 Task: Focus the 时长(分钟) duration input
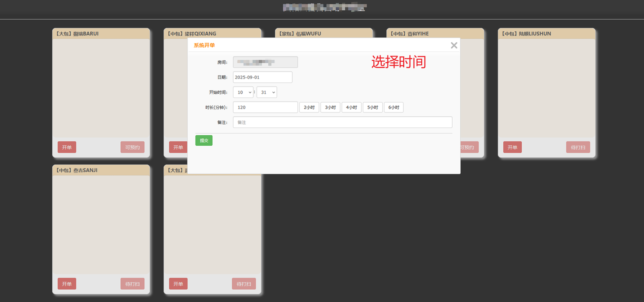[265, 107]
